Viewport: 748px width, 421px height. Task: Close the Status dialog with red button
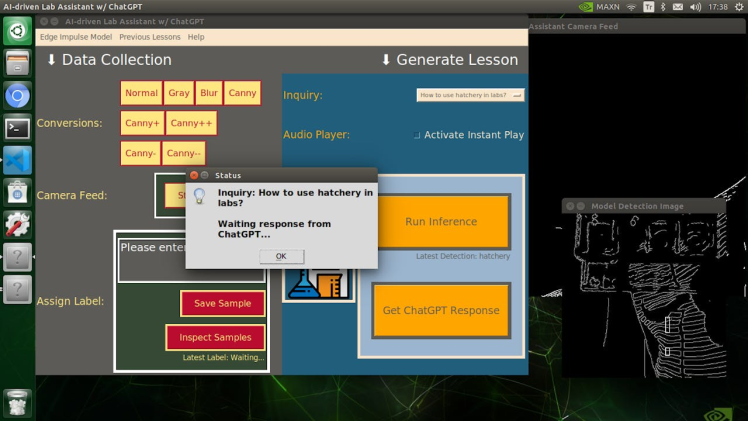point(194,175)
